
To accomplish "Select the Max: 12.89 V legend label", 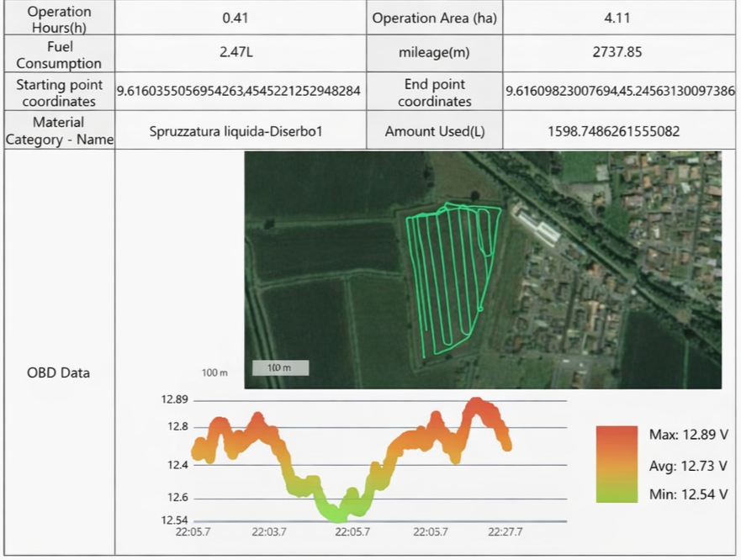I will [x=688, y=435].
